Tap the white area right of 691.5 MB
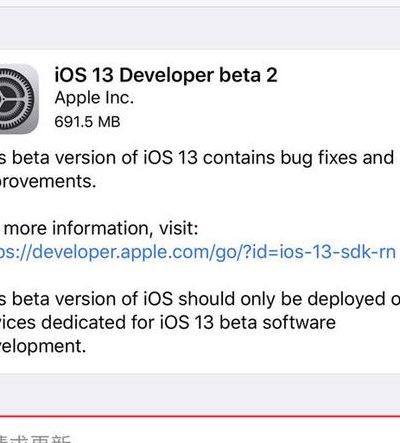 [x=260, y=122]
